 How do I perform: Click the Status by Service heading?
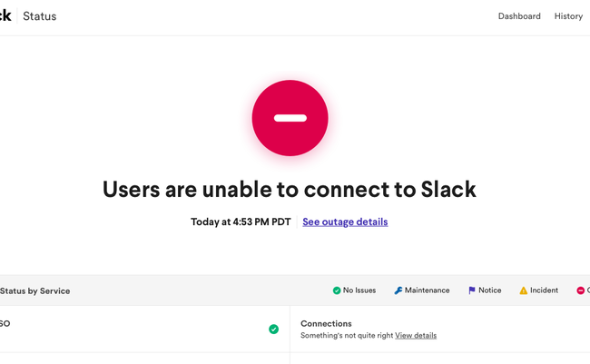pos(35,291)
